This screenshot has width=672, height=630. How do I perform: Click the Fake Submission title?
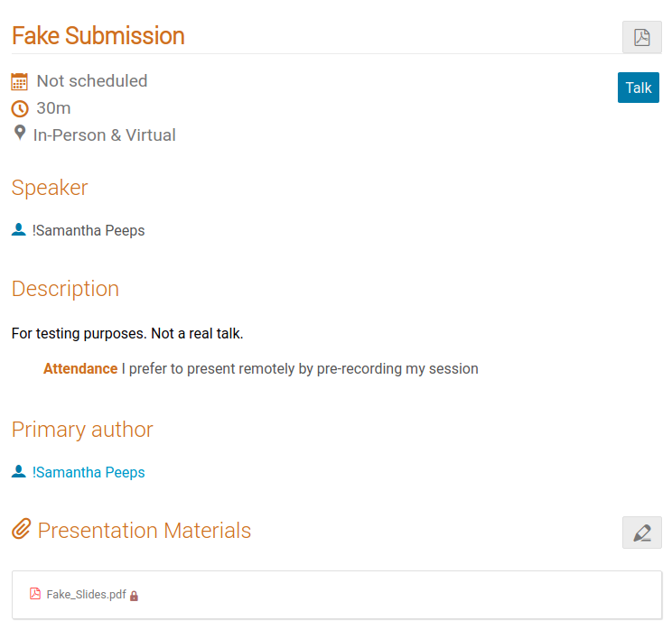(98, 35)
